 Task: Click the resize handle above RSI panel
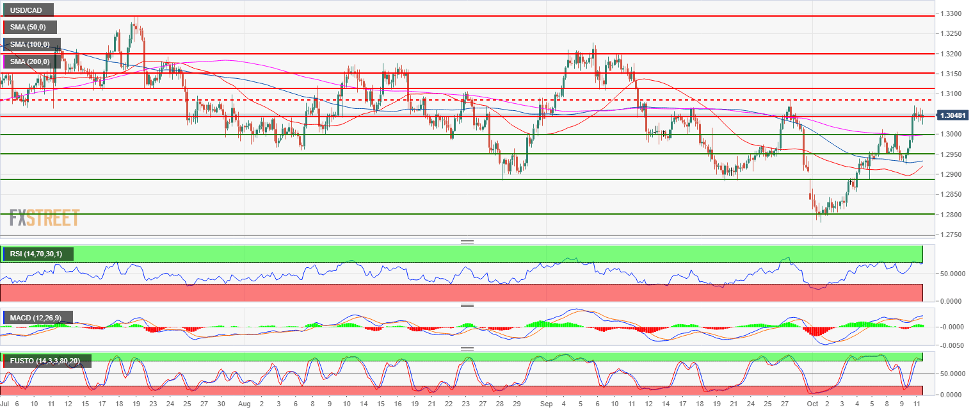point(467,242)
